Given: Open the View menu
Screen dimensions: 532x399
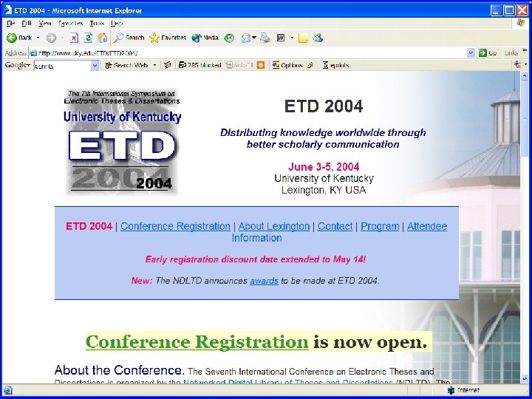Looking at the screenshot, I should tap(45, 23).
